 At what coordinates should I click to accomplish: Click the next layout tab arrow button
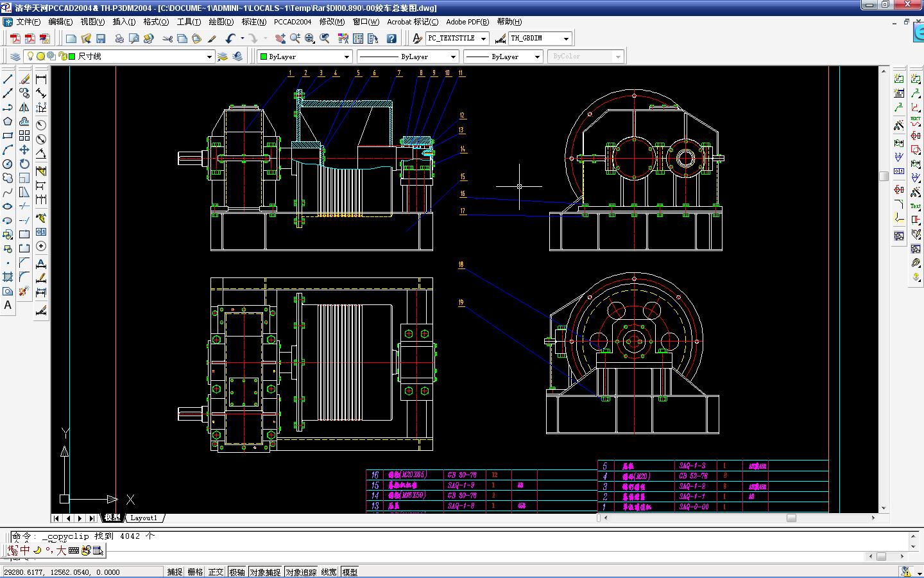pos(80,518)
